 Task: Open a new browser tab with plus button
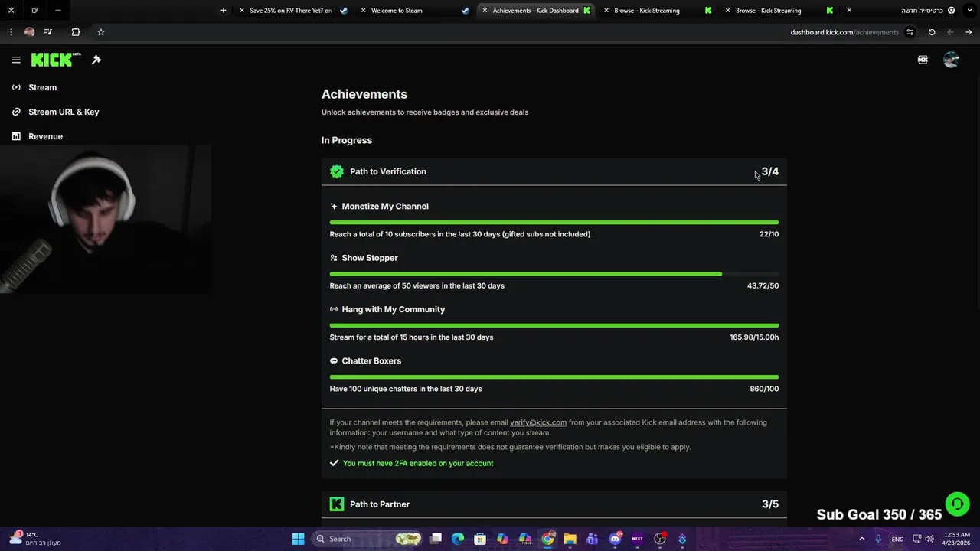(223, 11)
